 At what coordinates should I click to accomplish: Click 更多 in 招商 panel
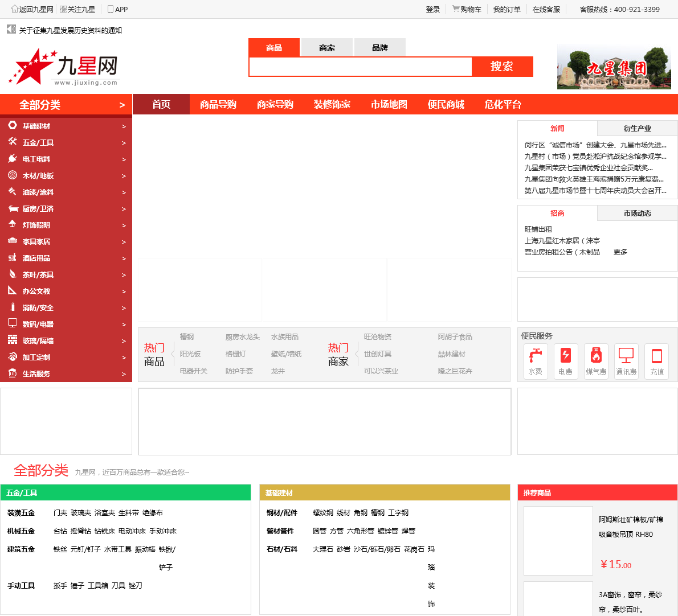click(x=620, y=252)
